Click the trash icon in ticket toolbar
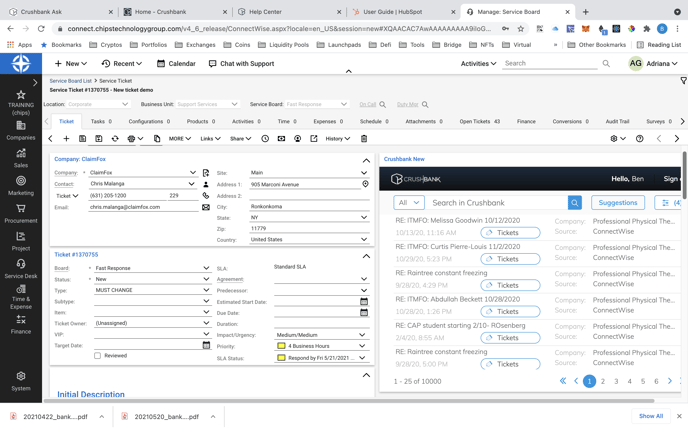 pyautogui.click(x=364, y=139)
